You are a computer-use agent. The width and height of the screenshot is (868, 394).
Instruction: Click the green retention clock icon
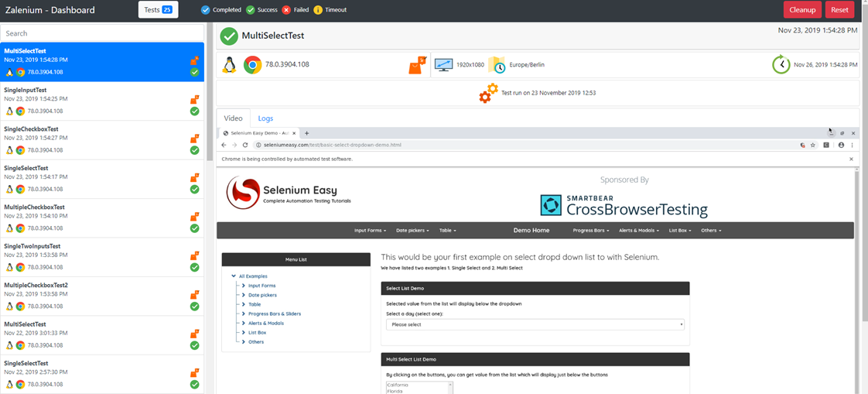click(781, 65)
